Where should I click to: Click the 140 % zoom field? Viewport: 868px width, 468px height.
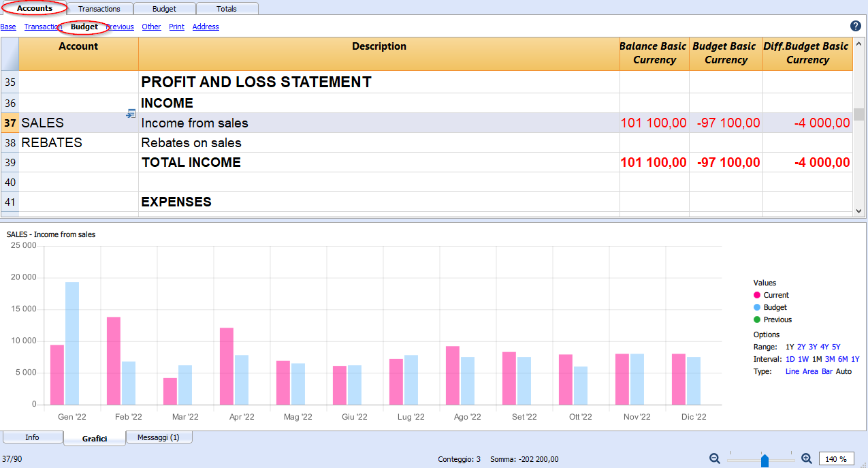[x=836, y=459]
